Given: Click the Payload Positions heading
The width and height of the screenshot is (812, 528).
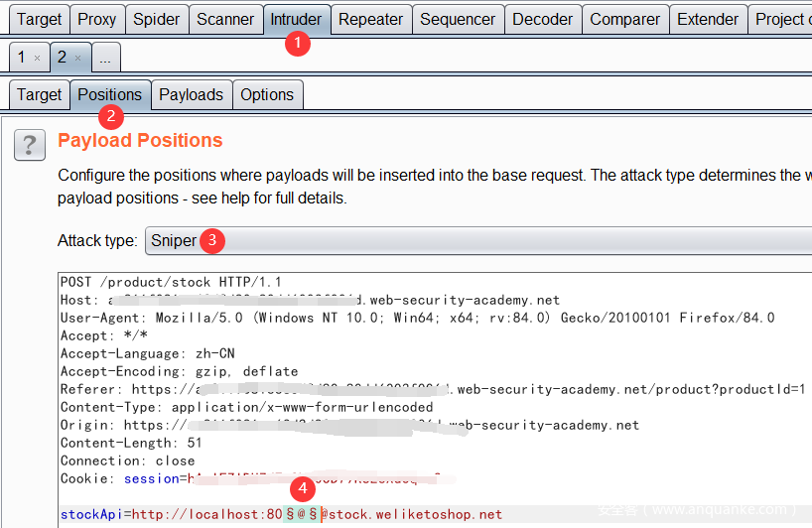Looking at the screenshot, I should (x=140, y=140).
